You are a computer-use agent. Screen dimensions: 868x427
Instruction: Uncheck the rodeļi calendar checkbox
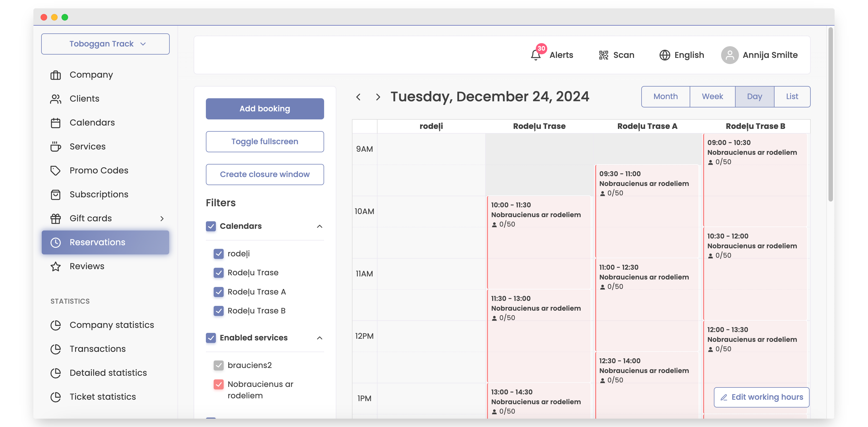point(219,253)
